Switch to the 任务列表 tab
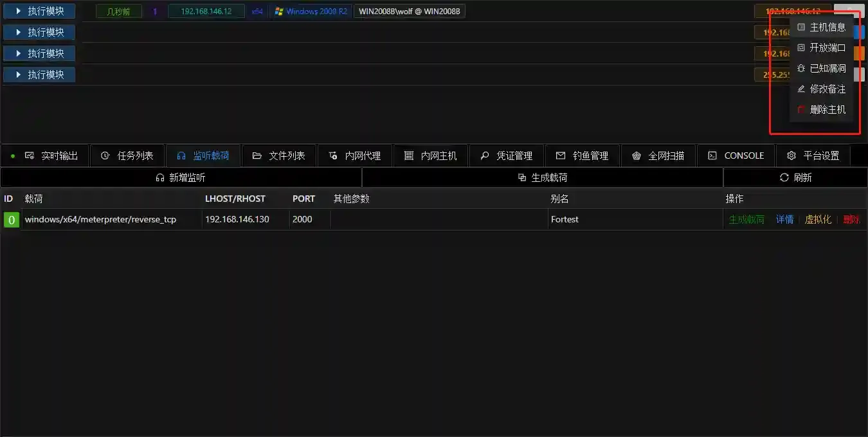 127,156
